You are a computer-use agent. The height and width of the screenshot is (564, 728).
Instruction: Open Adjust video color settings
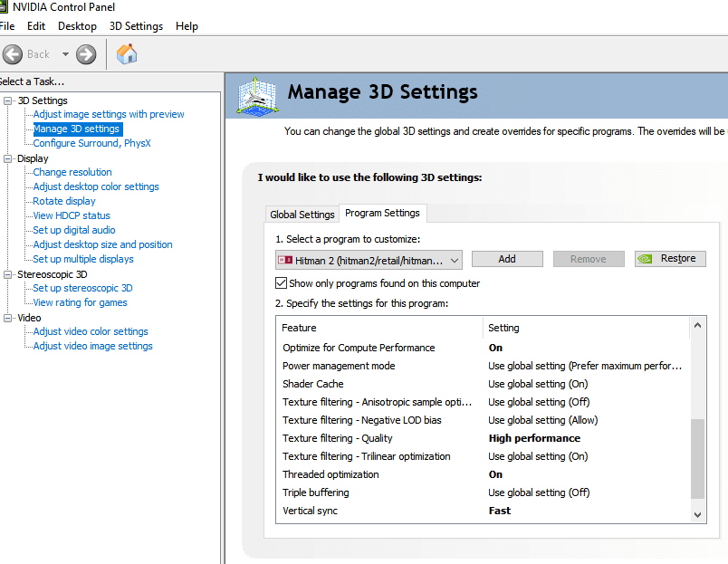click(x=91, y=331)
